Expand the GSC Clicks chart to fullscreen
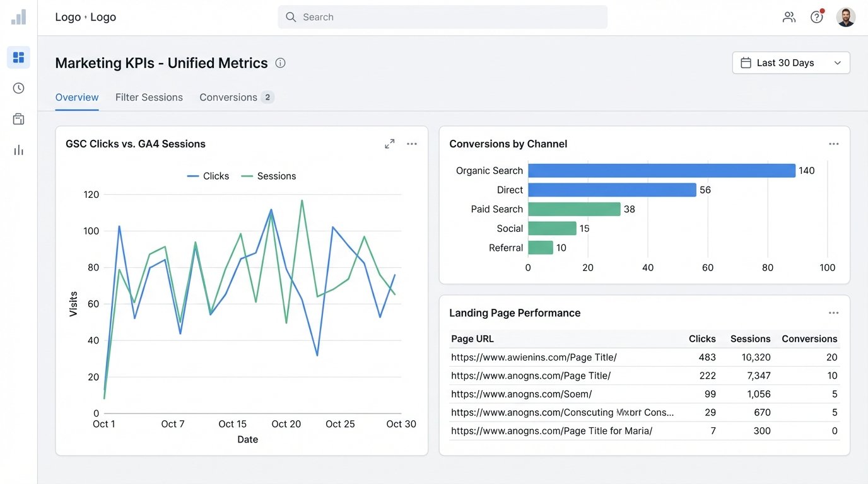The width and height of the screenshot is (868, 484). click(x=389, y=143)
